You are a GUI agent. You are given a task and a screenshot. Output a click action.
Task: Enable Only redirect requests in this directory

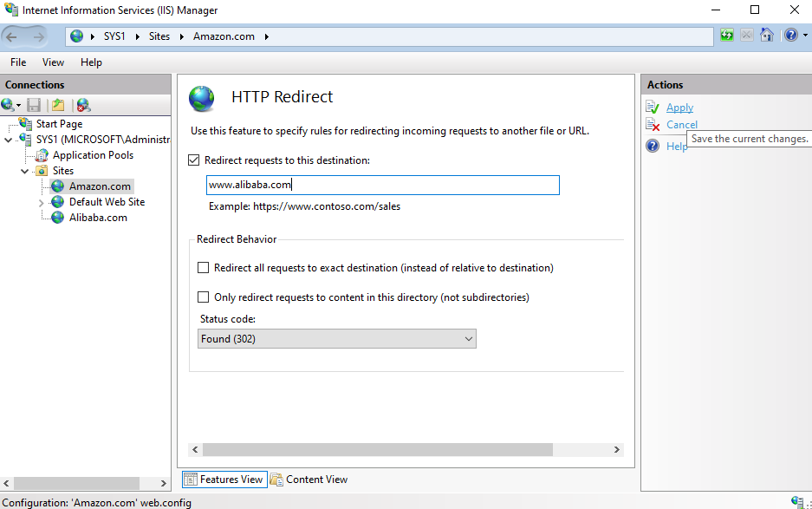204,297
